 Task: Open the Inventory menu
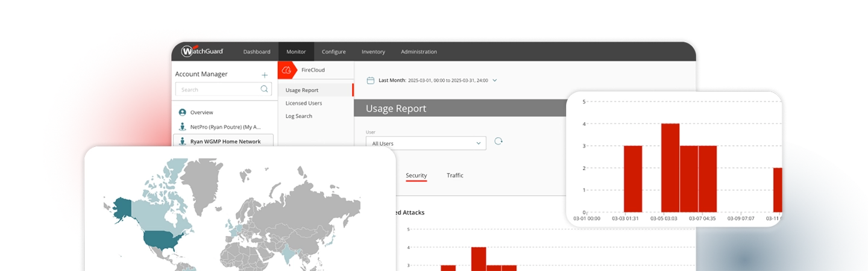pyautogui.click(x=373, y=52)
